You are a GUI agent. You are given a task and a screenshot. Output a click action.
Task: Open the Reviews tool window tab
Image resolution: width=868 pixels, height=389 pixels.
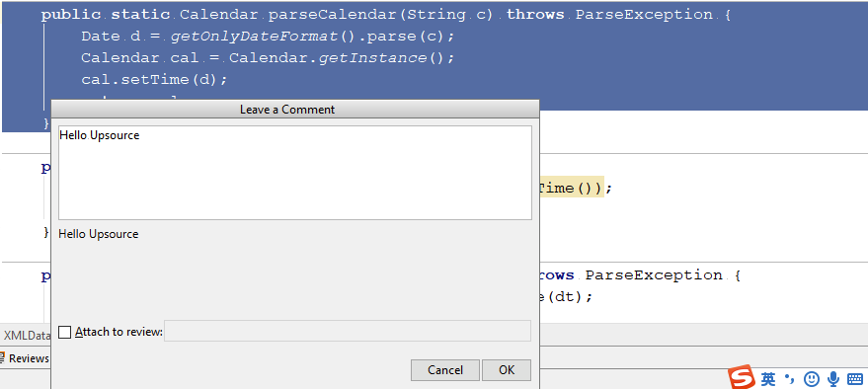click(25, 358)
